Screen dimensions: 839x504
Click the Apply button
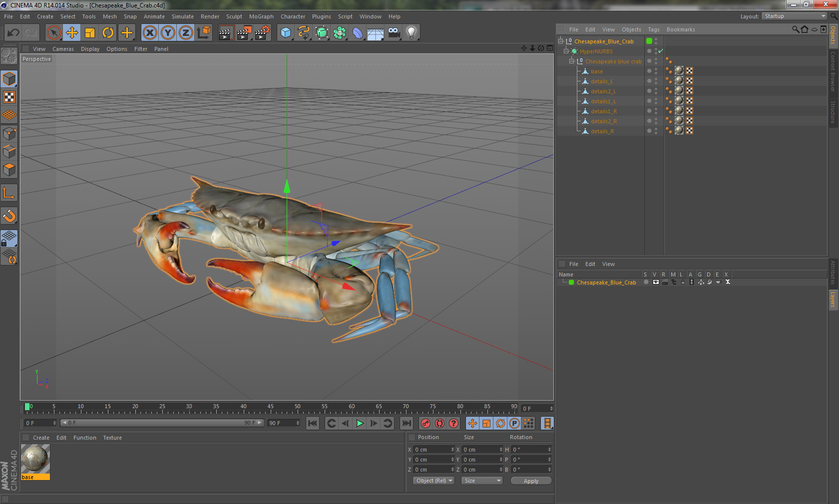click(x=531, y=481)
